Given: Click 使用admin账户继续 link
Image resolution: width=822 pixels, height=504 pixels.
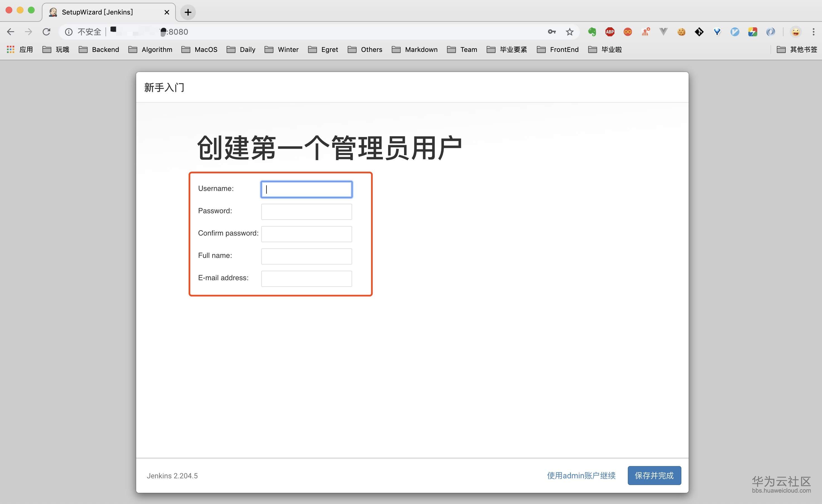Looking at the screenshot, I should 581,475.
